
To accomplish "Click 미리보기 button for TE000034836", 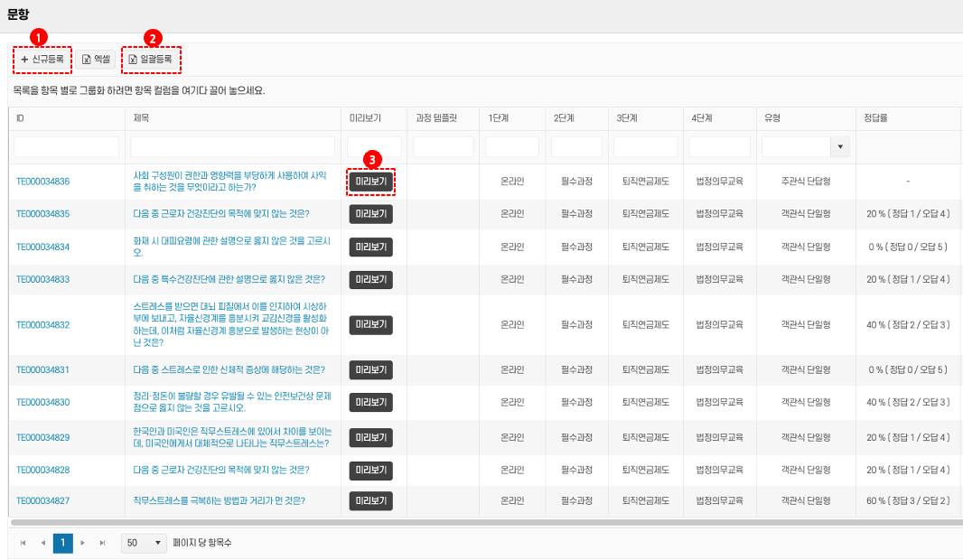I will (371, 182).
